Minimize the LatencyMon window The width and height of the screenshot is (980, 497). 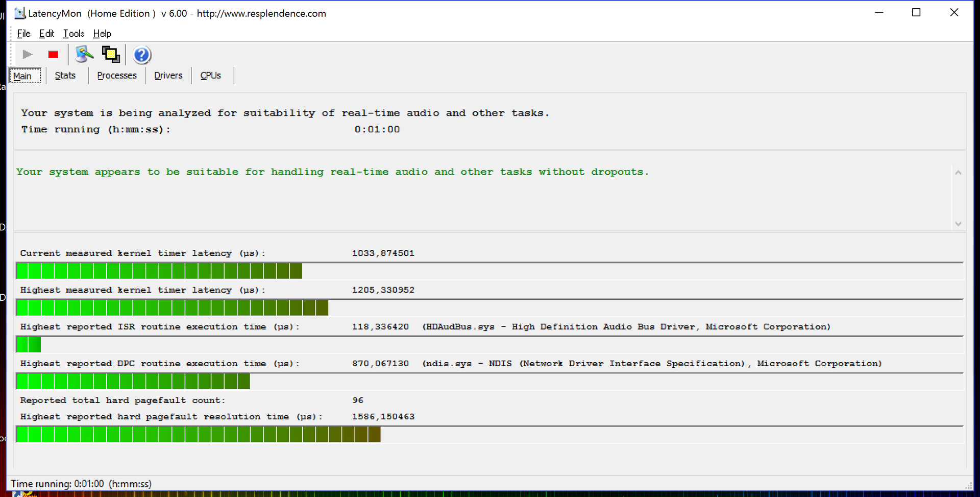point(879,12)
